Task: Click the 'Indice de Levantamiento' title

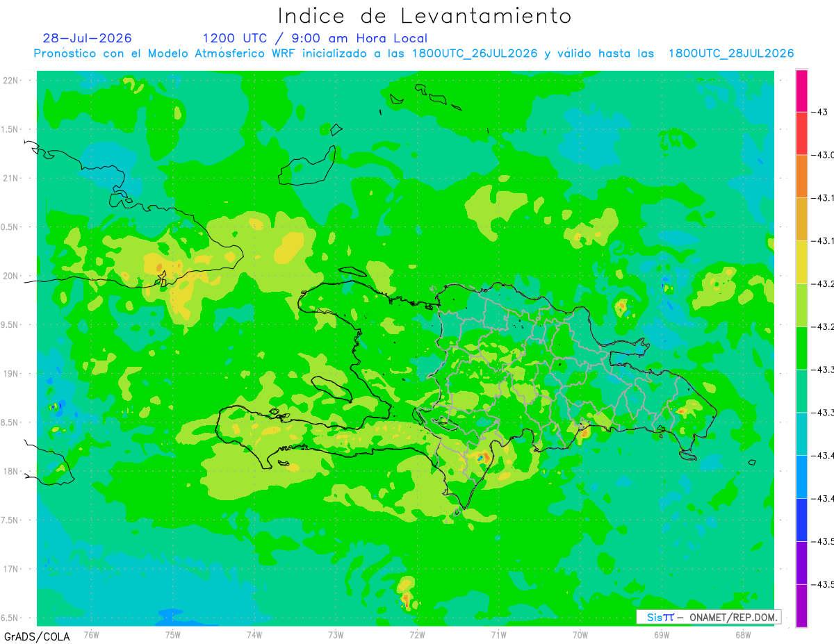Action: (x=425, y=15)
